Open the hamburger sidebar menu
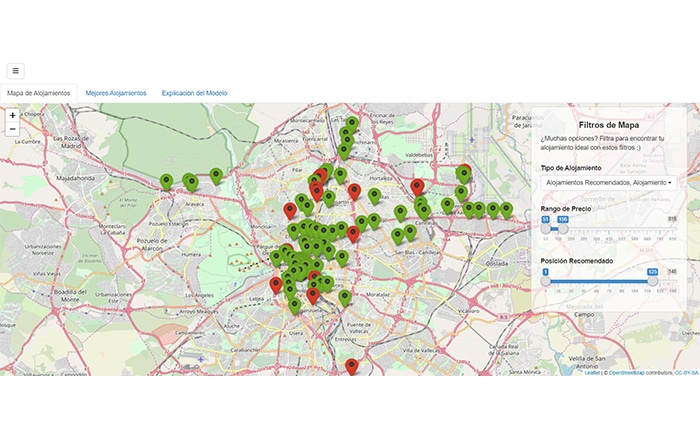Image resolution: width=700 pixels, height=432 pixels. (15, 71)
